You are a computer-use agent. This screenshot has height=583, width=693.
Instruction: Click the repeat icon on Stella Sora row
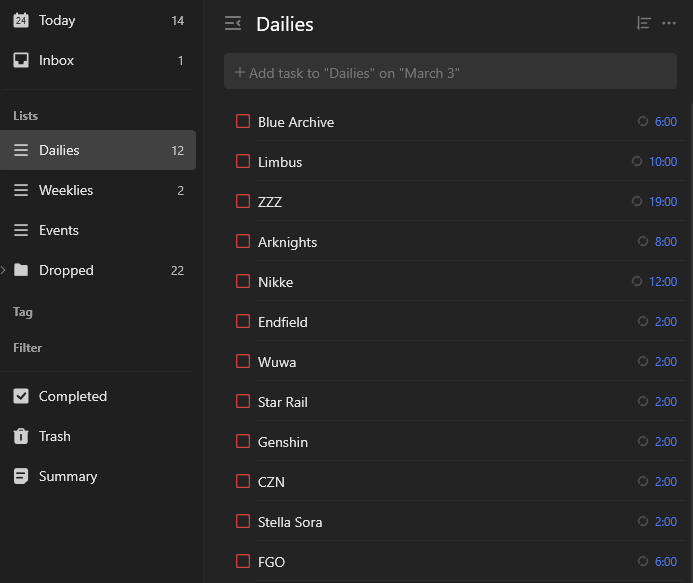(643, 521)
